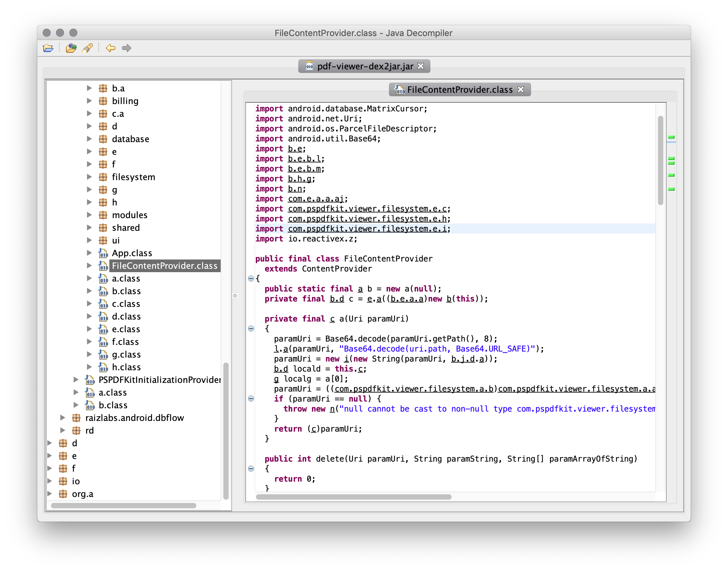Select h.class in the package tree

coord(126,367)
